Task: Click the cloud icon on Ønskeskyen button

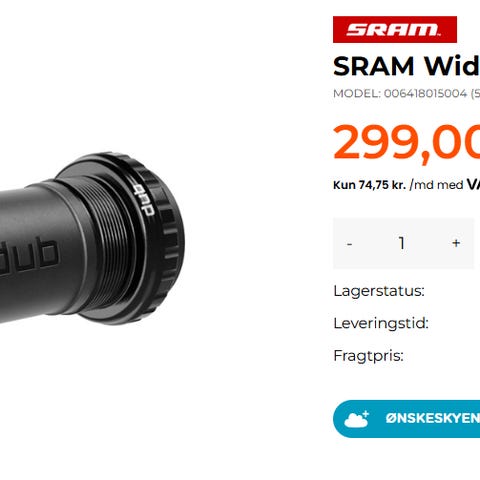Action: [357, 419]
